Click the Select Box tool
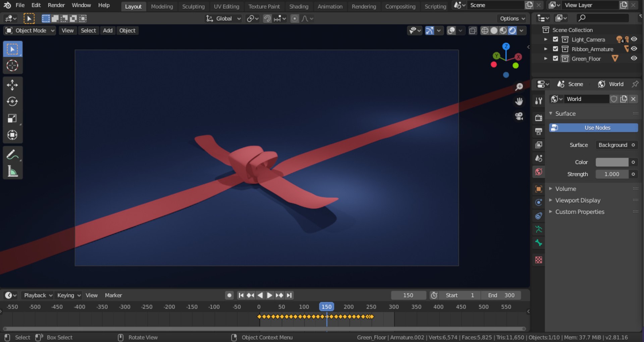This screenshot has width=644, height=342. tap(12, 49)
